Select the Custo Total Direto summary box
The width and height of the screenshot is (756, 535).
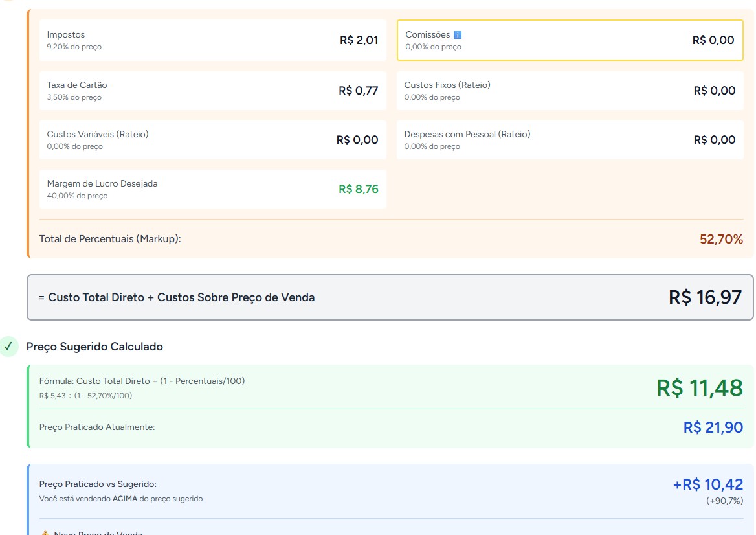coord(390,297)
